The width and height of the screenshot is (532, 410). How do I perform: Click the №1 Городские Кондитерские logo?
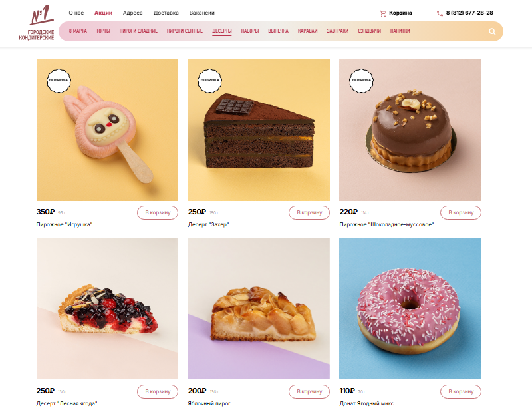tap(37, 23)
